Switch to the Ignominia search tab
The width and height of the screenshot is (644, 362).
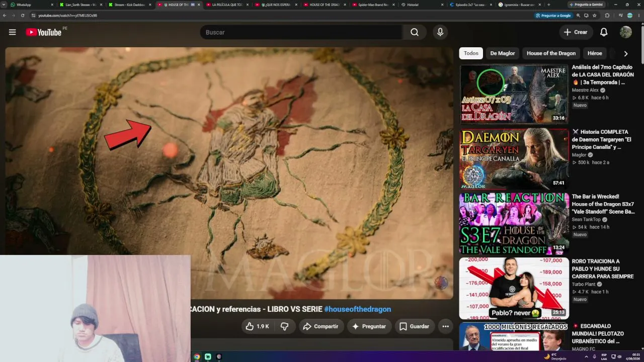(520, 5)
